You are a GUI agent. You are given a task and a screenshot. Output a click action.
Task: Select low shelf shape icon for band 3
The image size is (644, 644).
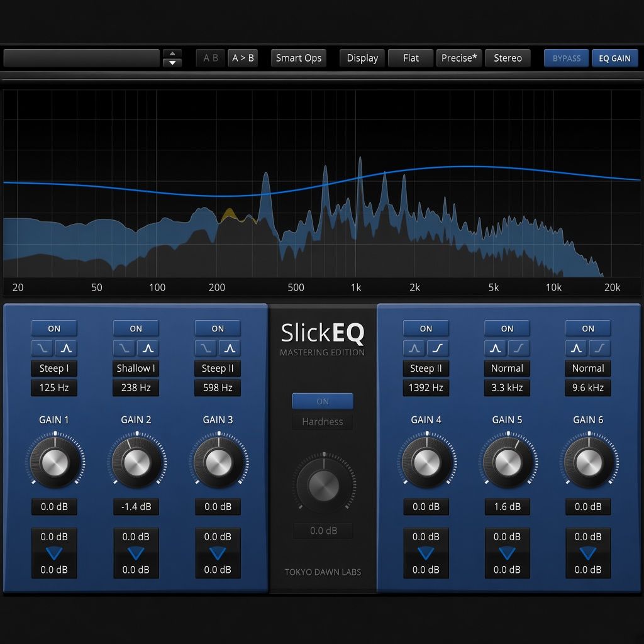[206, 348]
